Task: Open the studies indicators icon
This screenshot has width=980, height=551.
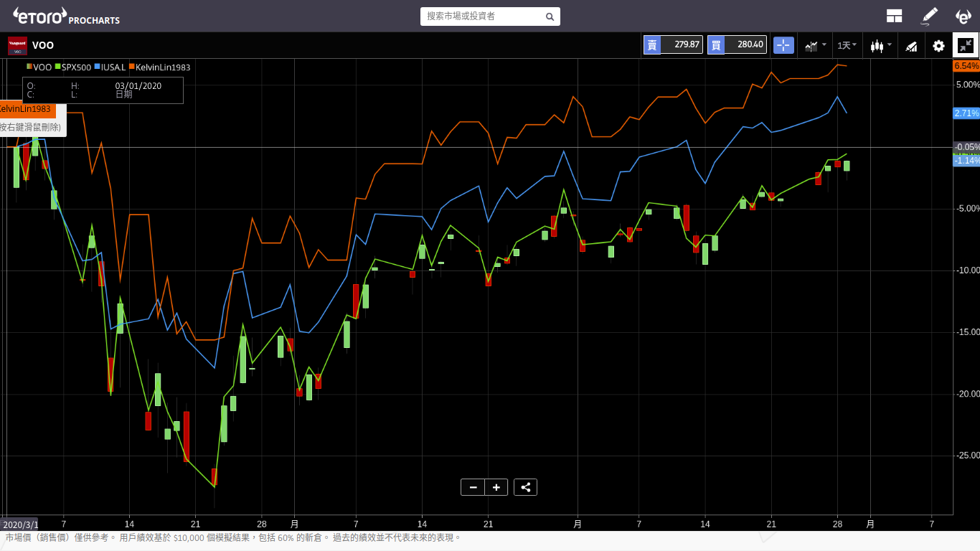Action: [911, 46]
